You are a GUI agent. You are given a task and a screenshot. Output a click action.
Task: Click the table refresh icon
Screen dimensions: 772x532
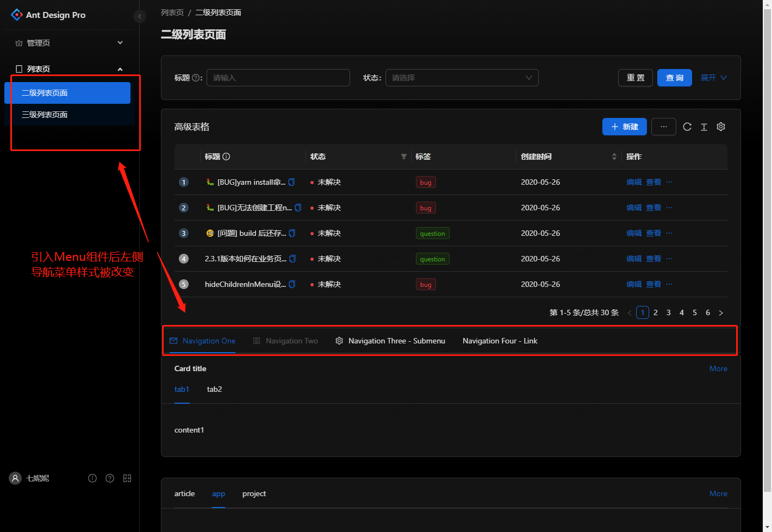[687, 127]
